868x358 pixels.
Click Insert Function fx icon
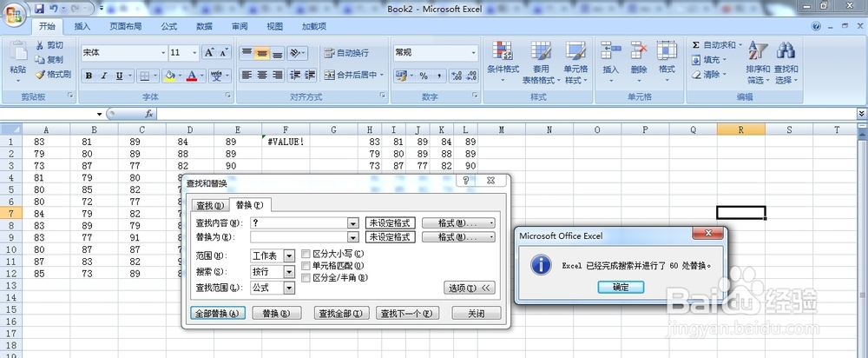[149, 114]
